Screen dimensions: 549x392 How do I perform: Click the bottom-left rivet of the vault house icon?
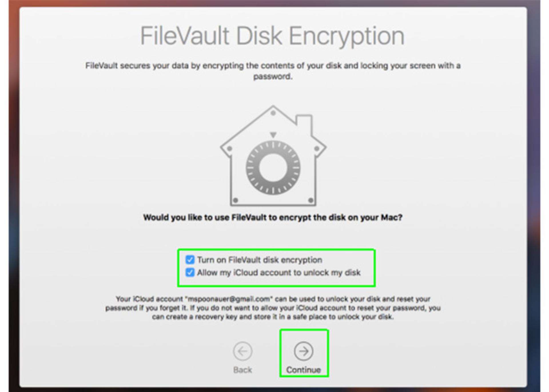pyautogui.click(x=236, y=200)
